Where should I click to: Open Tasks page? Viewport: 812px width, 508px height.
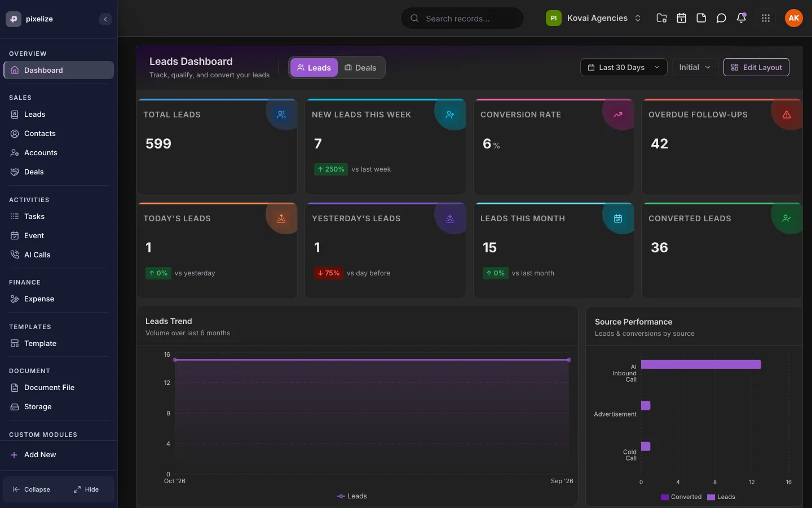pos(59,216)
